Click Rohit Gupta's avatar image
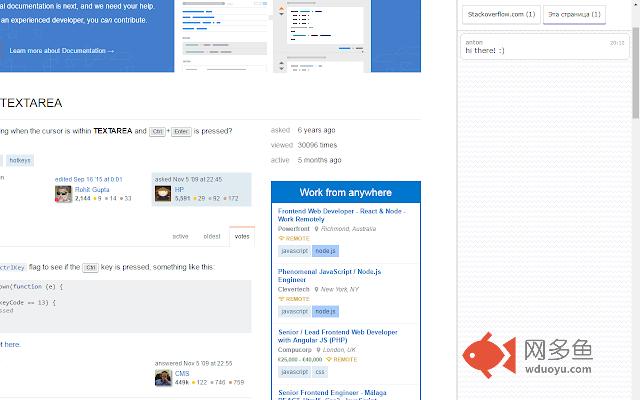This screenshot has width=640, height=400. pyautogui.click(x=63, y=194)
